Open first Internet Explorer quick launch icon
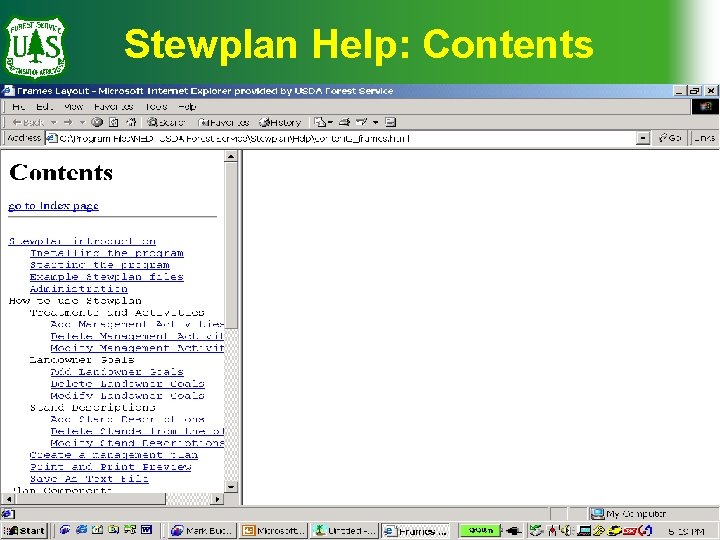Viewport: 720px width, 540px height. pyautogui.click(x=64, y=530)
